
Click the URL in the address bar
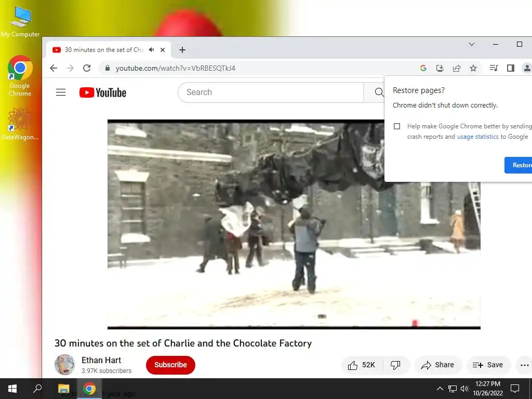[176, 68]
